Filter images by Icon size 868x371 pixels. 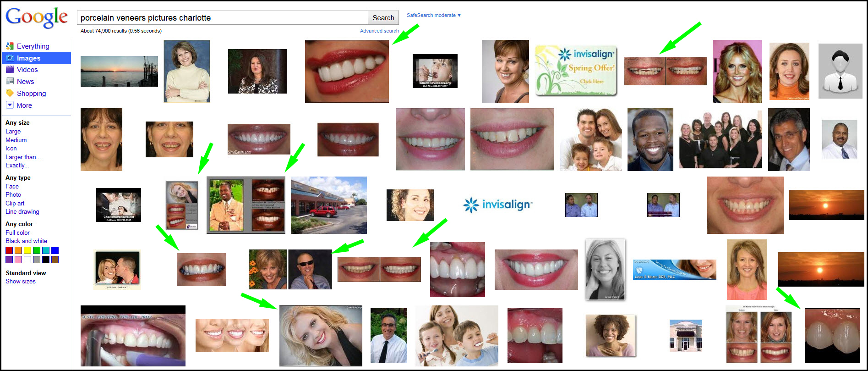pos(11,148)
